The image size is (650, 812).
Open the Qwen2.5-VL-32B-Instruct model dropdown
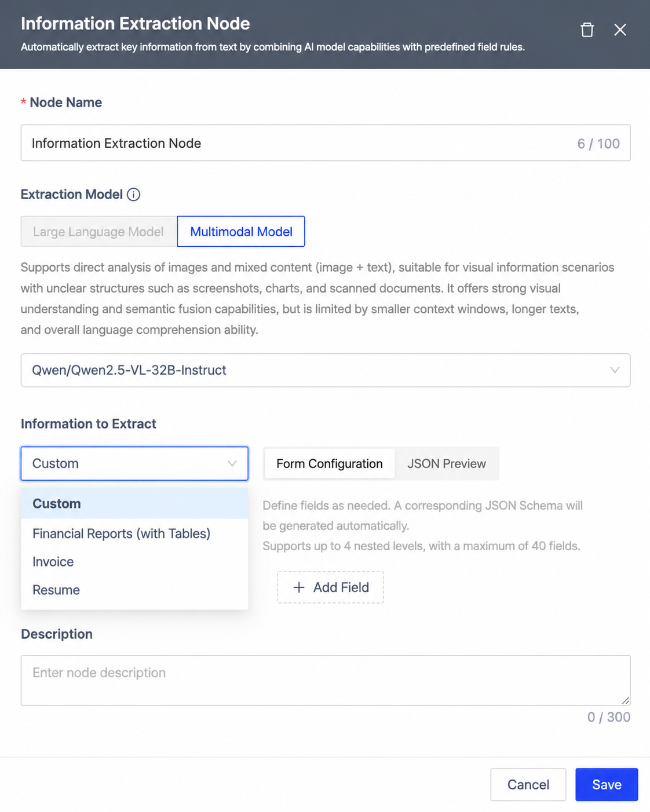tap(326, 370)
